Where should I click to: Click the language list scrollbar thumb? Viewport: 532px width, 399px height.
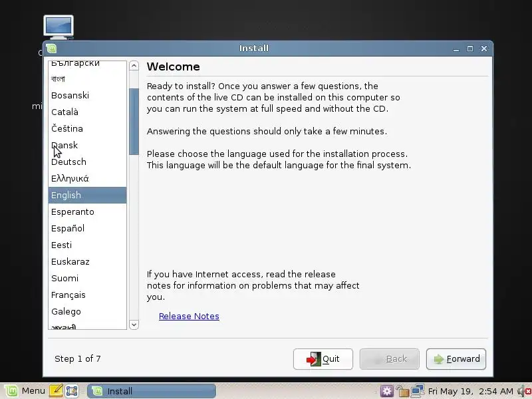pos(134,122)
